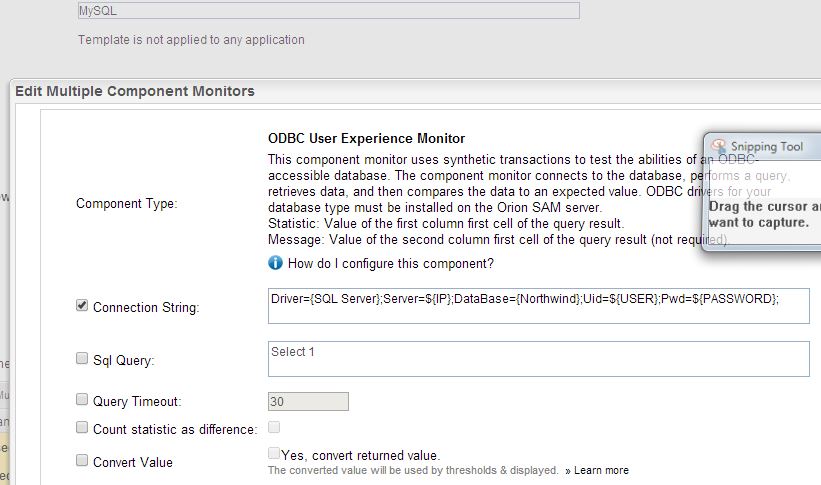
Task: Click the Snipping Tool window title
Action: tap(767, 147)
